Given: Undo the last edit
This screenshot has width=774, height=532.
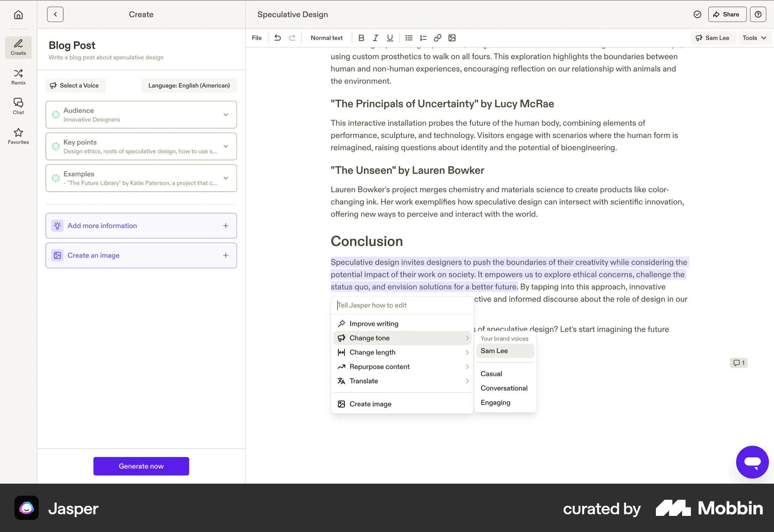Looking at the screenshot, I should (277, 38).
